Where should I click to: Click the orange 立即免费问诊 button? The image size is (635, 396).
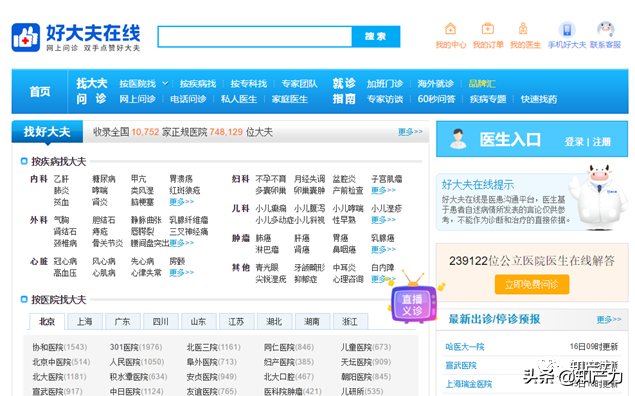coord(532,285)
